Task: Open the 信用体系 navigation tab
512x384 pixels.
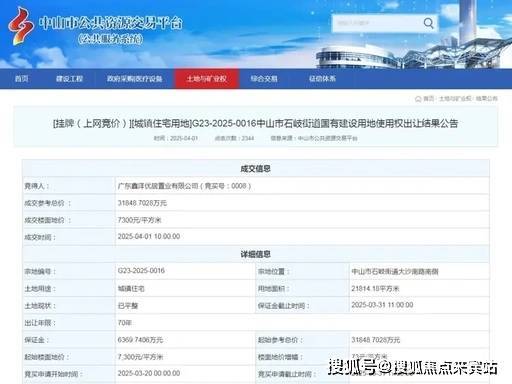Action: click(x=322, y=79)
